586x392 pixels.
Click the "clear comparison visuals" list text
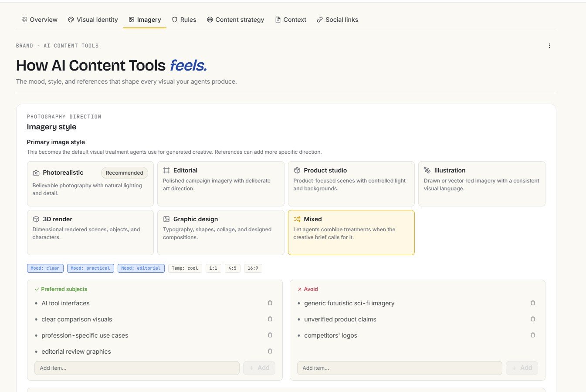point(77,319)
